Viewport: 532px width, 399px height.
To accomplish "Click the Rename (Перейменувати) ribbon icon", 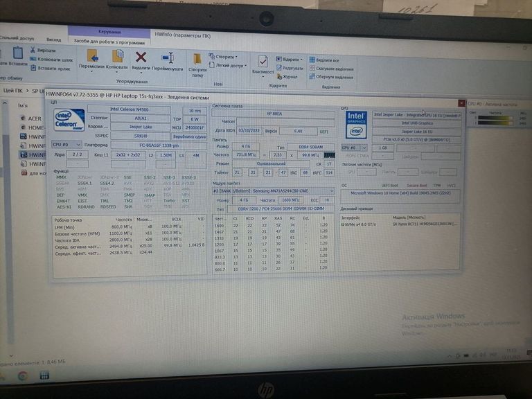I will (167, 58).
